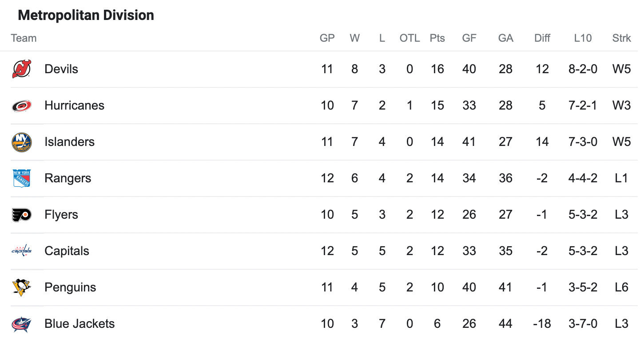The width and height of the screenshot is (644, 362).
Task: Click the Carolina Hurricanes logo
Action: (x=22, y=106)
